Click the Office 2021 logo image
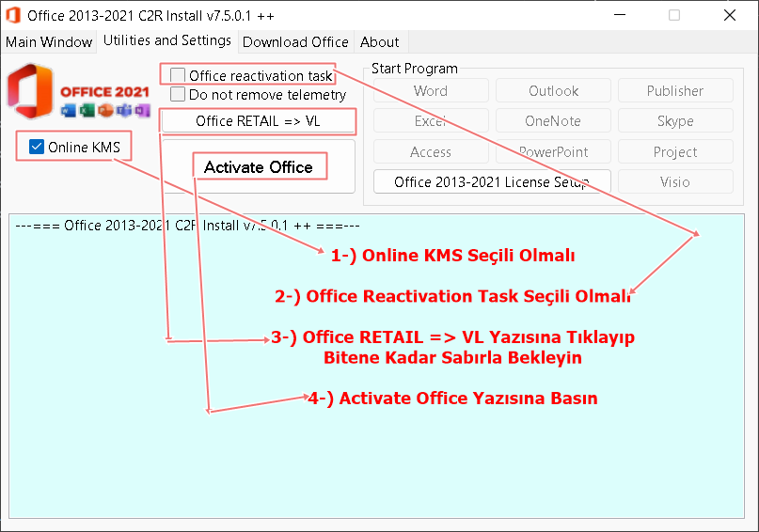The width and height of the screenshot is (759, 532). point(78,91)
